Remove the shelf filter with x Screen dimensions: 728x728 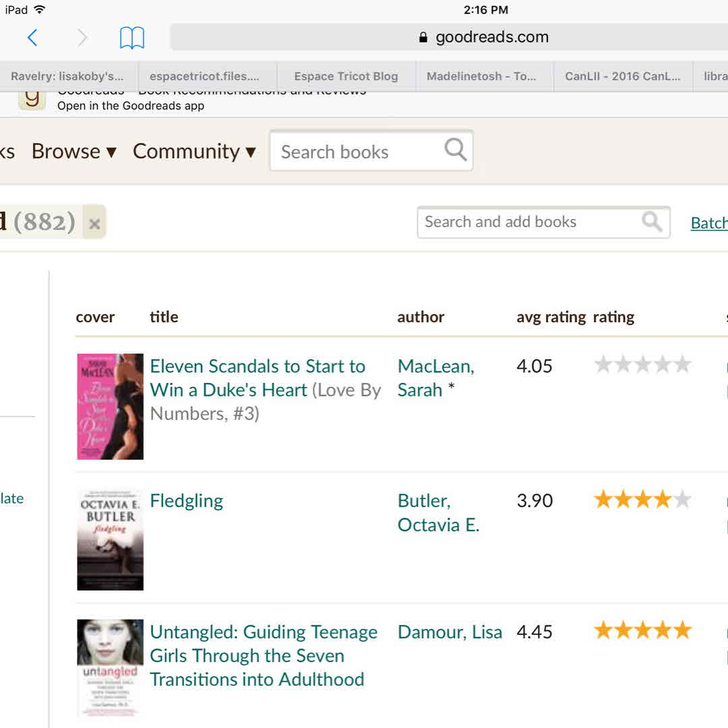click(x=94, y=224)
